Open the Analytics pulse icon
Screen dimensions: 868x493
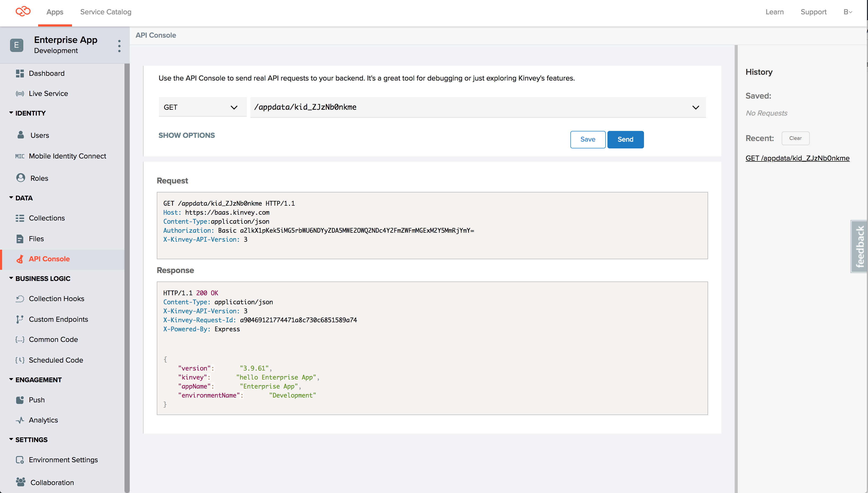click(x=20, y=420)
